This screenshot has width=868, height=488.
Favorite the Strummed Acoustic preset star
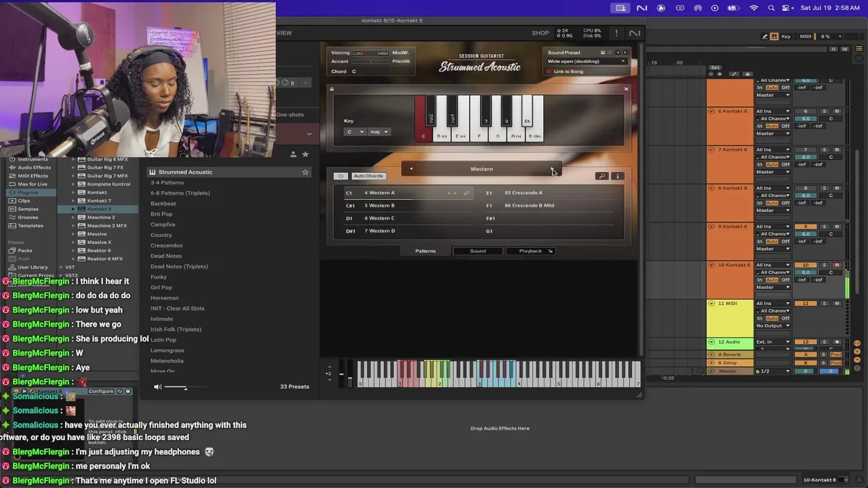[305, 172]
